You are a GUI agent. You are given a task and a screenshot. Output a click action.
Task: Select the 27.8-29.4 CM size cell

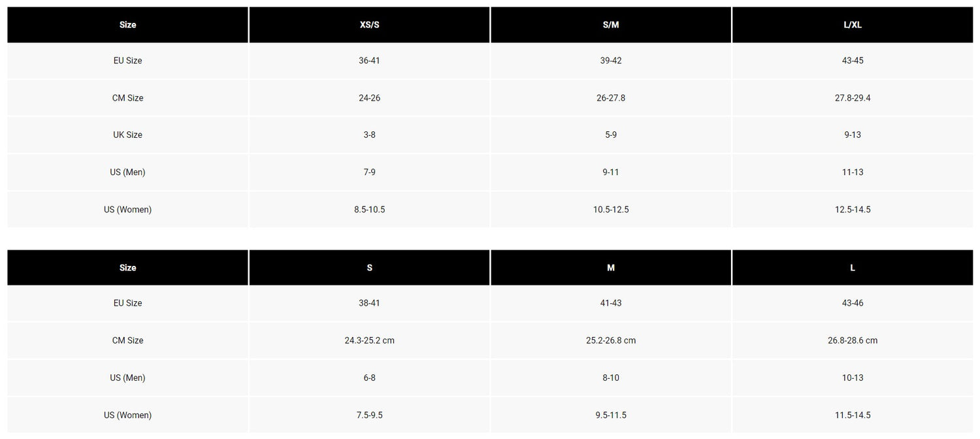point(853,98)
